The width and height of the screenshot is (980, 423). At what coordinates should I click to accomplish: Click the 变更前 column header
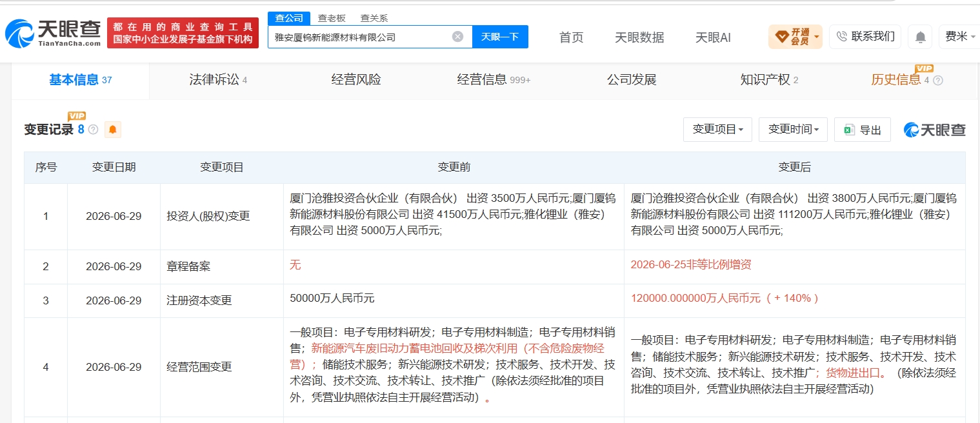tap(454, 168)
